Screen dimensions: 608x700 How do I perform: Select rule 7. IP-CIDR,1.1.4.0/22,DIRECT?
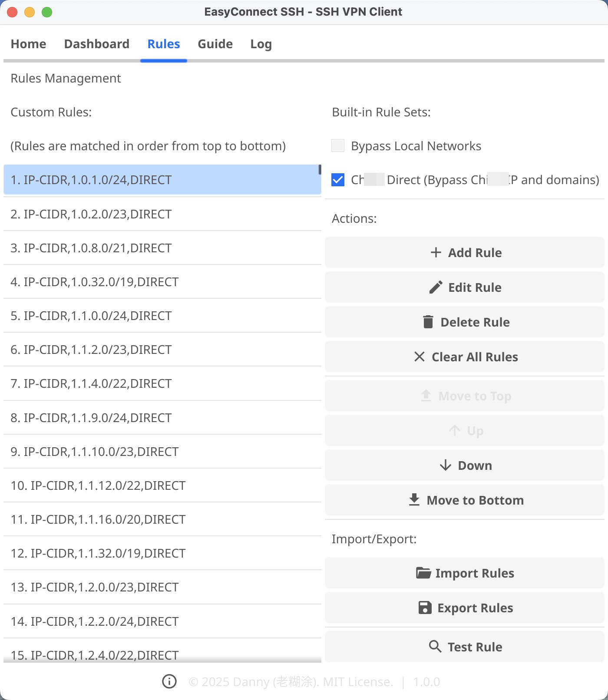(162, 383)
